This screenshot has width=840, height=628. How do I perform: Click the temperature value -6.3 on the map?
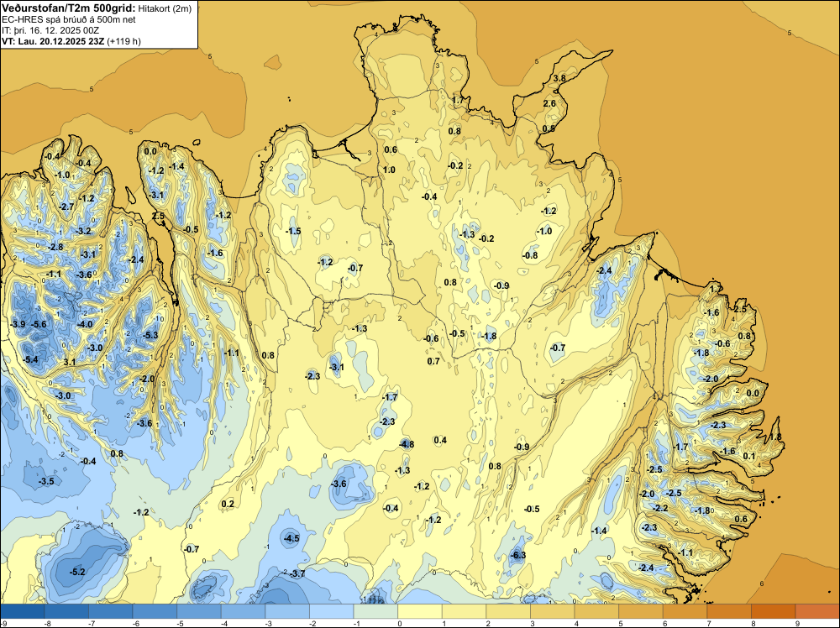coord(518,555)
